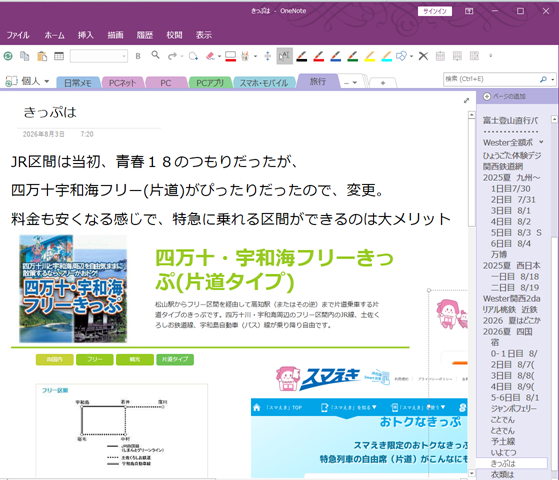
Task: Select the yellow highlighter
Action: [x=370, y=56]
